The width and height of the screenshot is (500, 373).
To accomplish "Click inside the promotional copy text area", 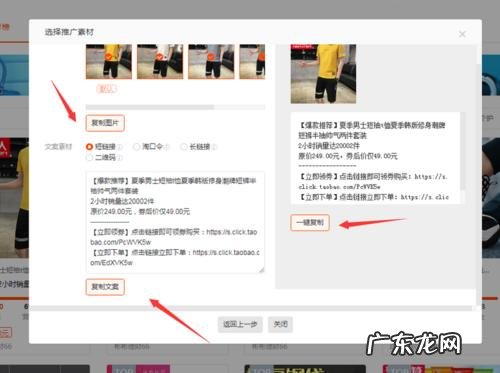I will coord(175,222).
